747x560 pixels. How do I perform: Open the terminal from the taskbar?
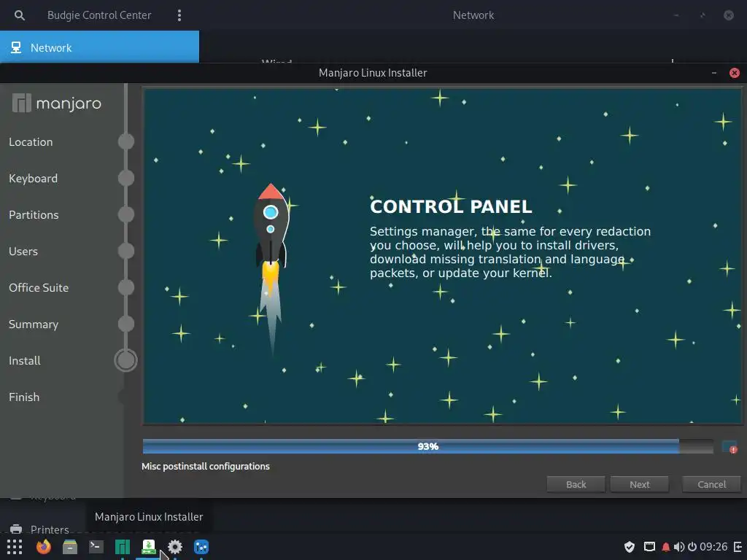(96, 547)
